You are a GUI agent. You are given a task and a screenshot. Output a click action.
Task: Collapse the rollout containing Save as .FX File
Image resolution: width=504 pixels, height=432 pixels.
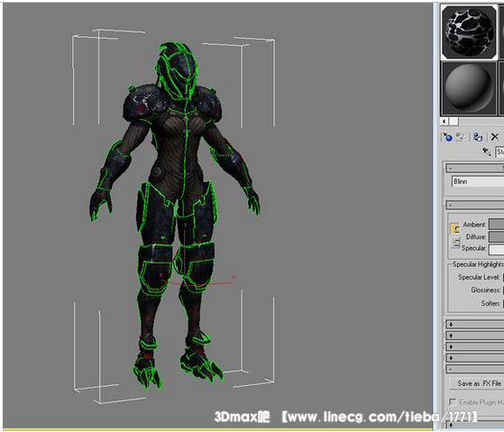pyautogui.click(x=475, y=369)
